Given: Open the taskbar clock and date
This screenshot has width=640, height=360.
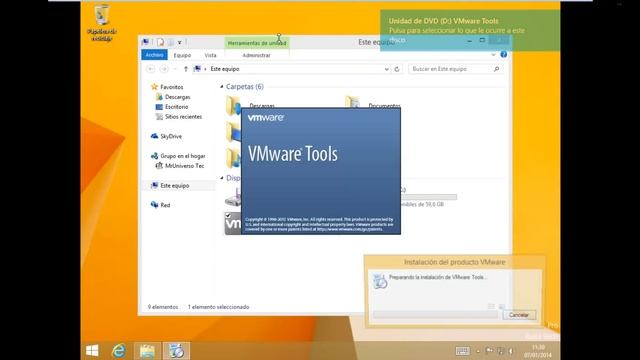Looking at the screenshot, I should click(x=538, y=351).
